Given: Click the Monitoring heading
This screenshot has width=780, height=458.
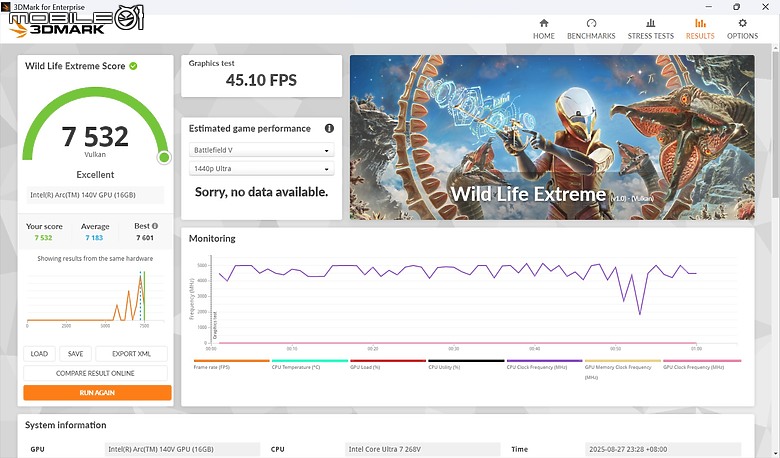Looking at the screenshot, I should point(212,239).
